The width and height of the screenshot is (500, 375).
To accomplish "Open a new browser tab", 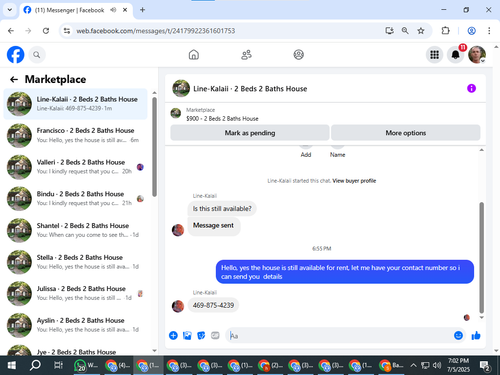I will [x=142, y=10].
